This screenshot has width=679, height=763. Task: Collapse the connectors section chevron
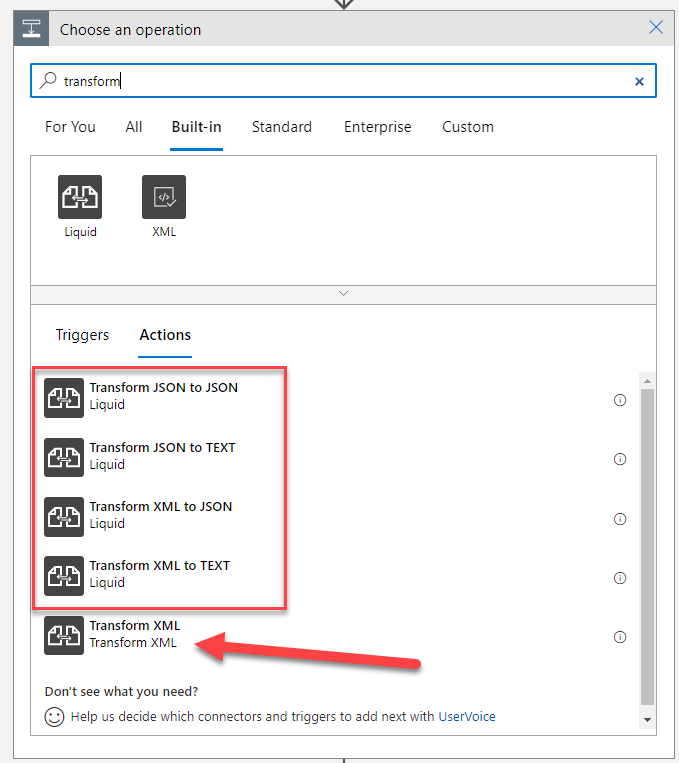(x=343, y=294)
